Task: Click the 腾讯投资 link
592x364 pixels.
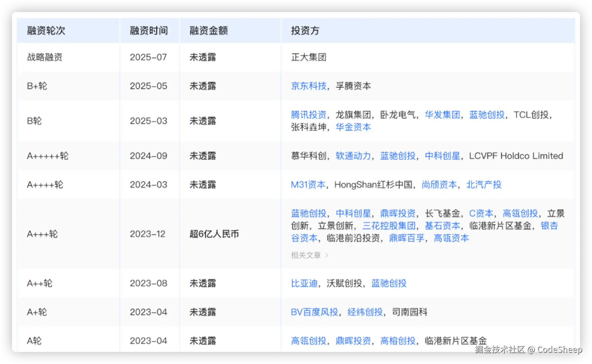Action: pyautogui.click(x=309, y=115)
